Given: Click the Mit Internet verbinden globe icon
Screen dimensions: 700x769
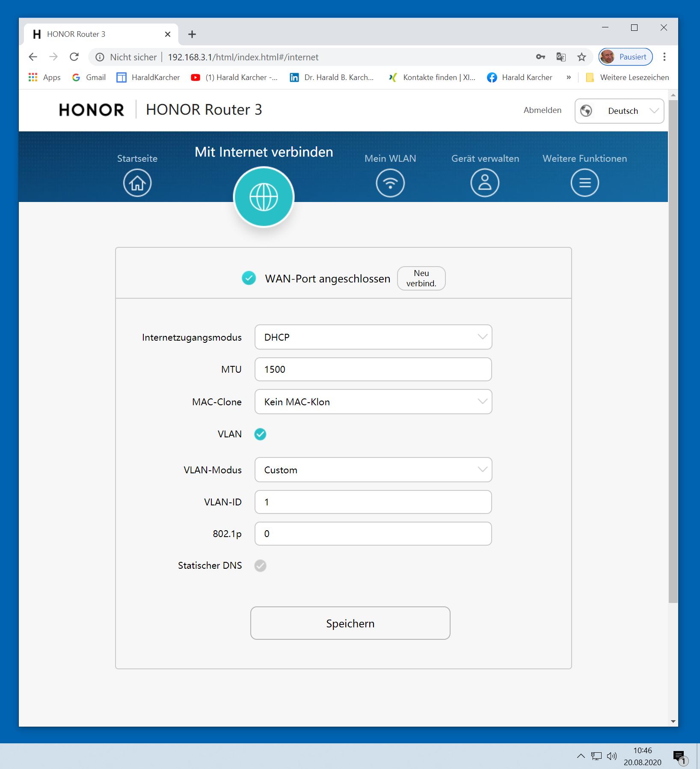Looking at the screenshot, I should 264,197.
